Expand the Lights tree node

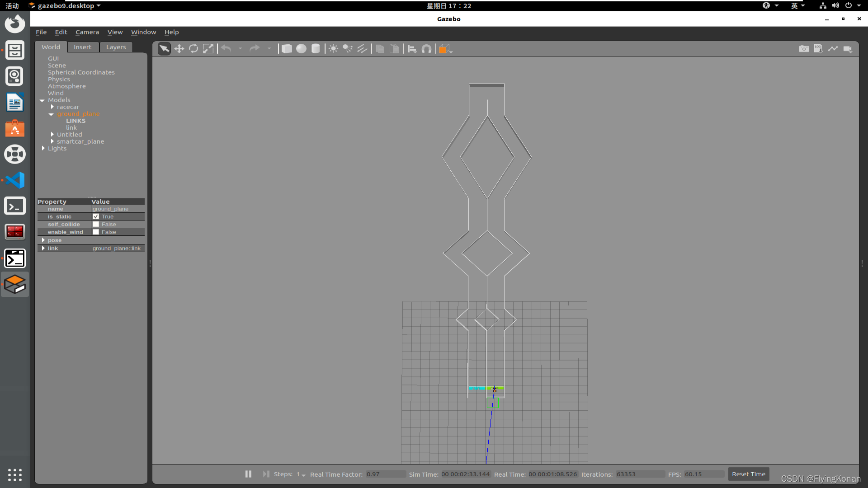click(x=43, y=149)
